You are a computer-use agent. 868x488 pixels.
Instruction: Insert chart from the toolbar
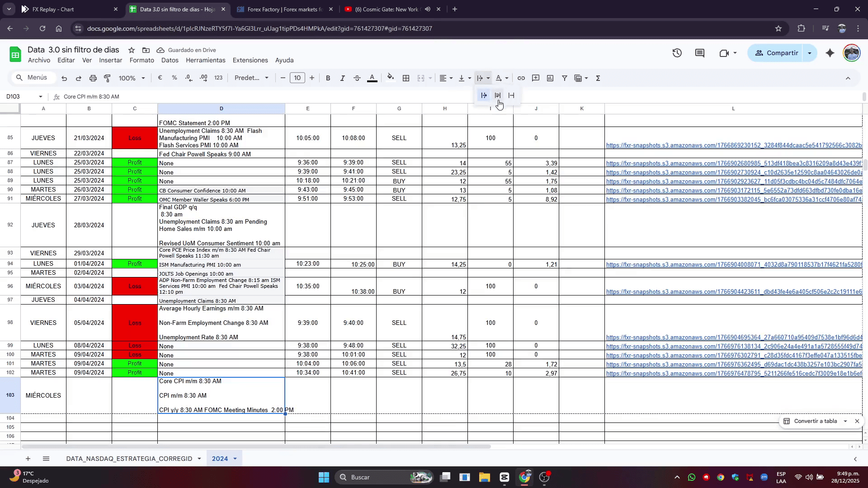pos(550,78)
